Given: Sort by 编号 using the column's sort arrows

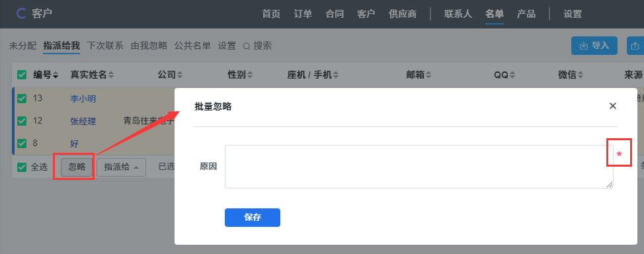Looking at the screenshot, I should (56, 75).
